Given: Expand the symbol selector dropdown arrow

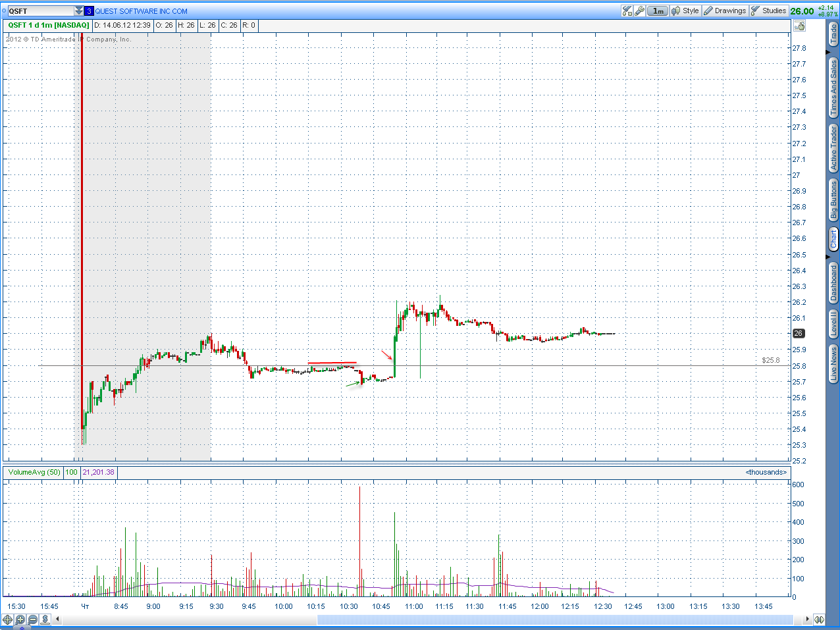Looking at the screenshot, I should (x=79, y=11).
